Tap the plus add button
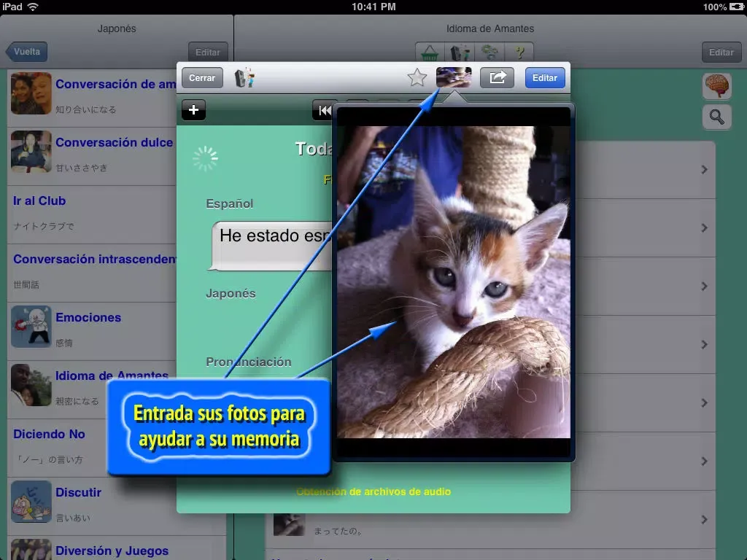The width and height of the screenshot is (747, 560). pyautogui.click(x=193, y=110)
